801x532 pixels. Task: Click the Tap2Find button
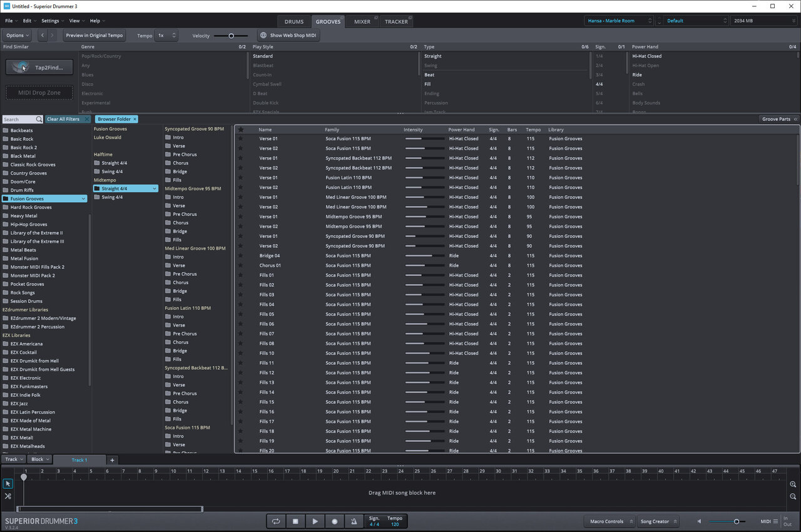pos(39,67)
